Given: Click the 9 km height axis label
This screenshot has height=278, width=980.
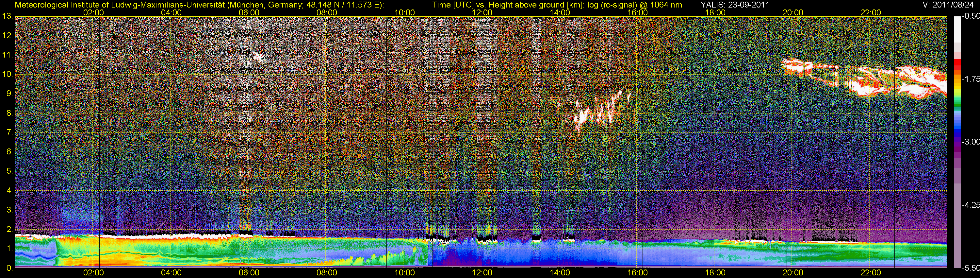Looking at the screenshot, I should [9, 94].
